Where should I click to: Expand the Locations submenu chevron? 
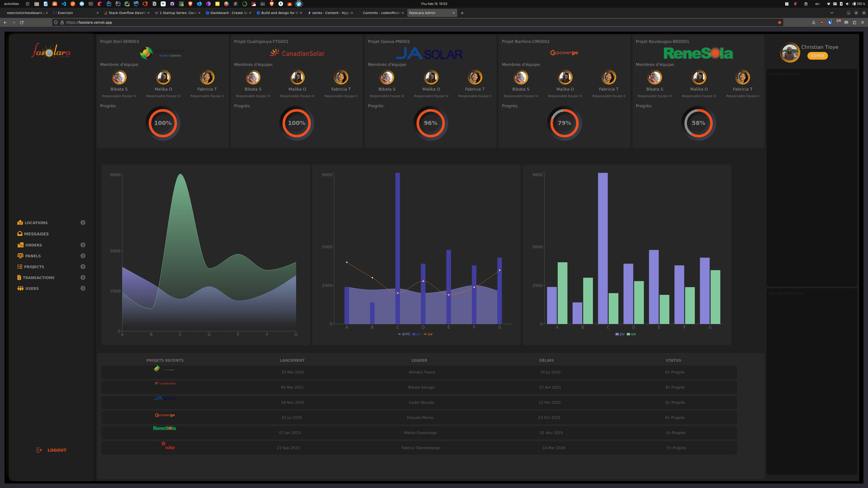click(83, 223)
